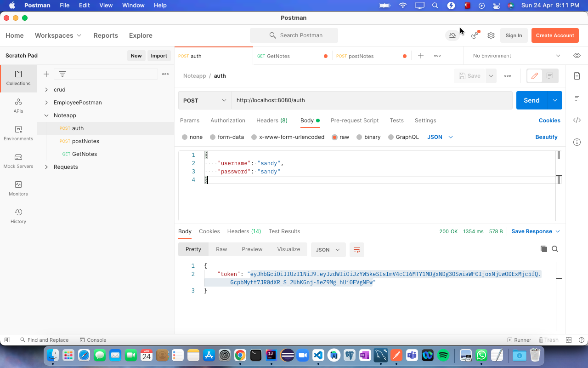Switch to the Pre-request Script tab
Image resolution: width=588 pixels, height=368 pixels.
tap(355, 121)
